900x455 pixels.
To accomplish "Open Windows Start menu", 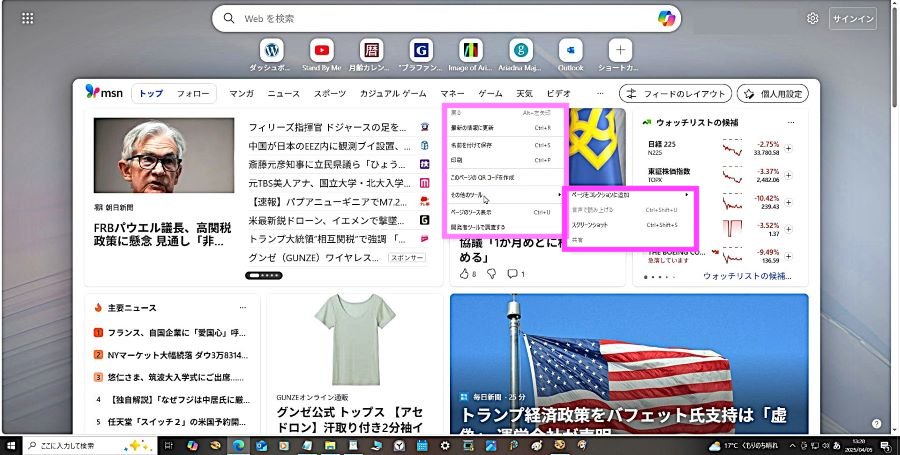I will [x=11, y=445].
